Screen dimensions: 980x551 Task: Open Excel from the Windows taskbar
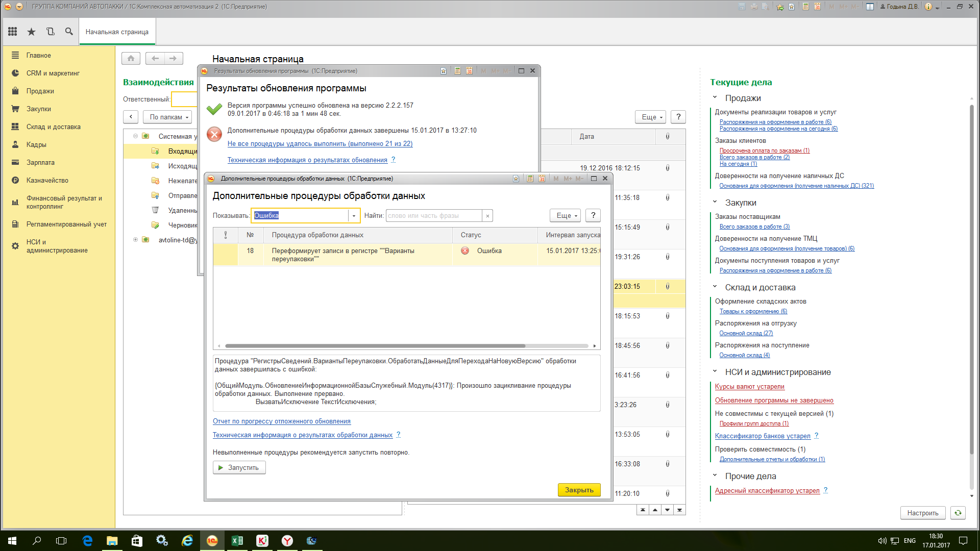[x=237, y=541]
